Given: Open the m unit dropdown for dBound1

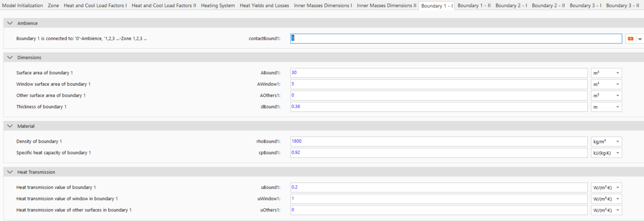Looking at the screenshot, I should pos(606,107).
